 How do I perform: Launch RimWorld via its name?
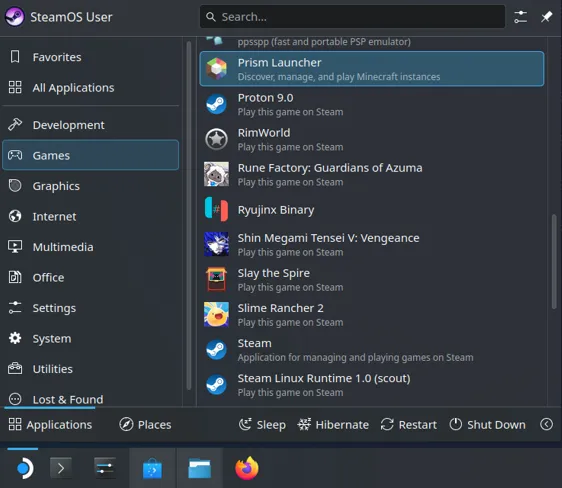click(264, 133)
